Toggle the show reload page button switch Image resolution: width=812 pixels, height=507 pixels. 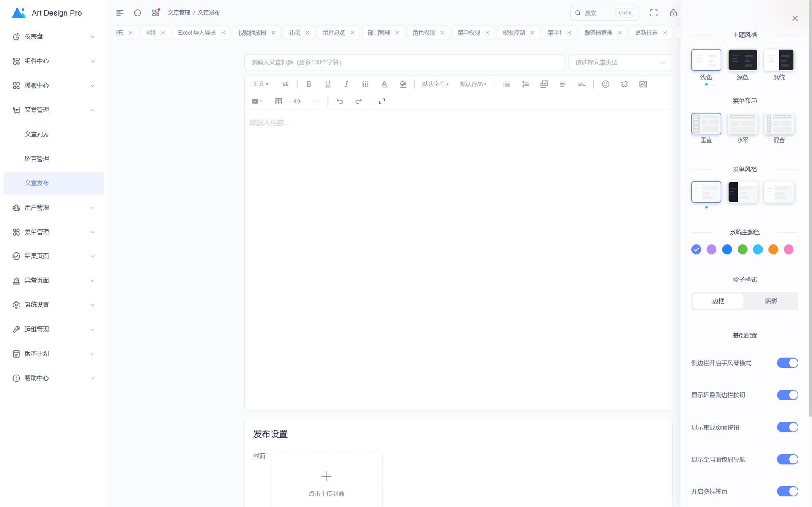click(787, 427)
